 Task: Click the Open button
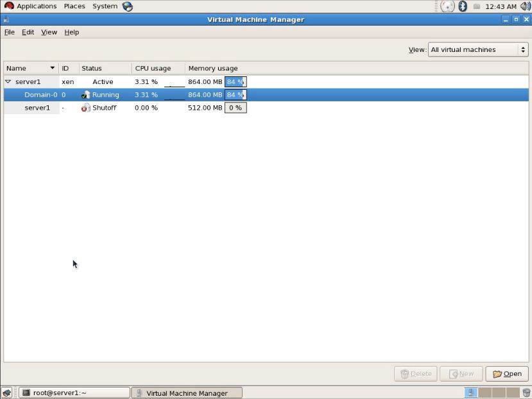tap(507, 374)
